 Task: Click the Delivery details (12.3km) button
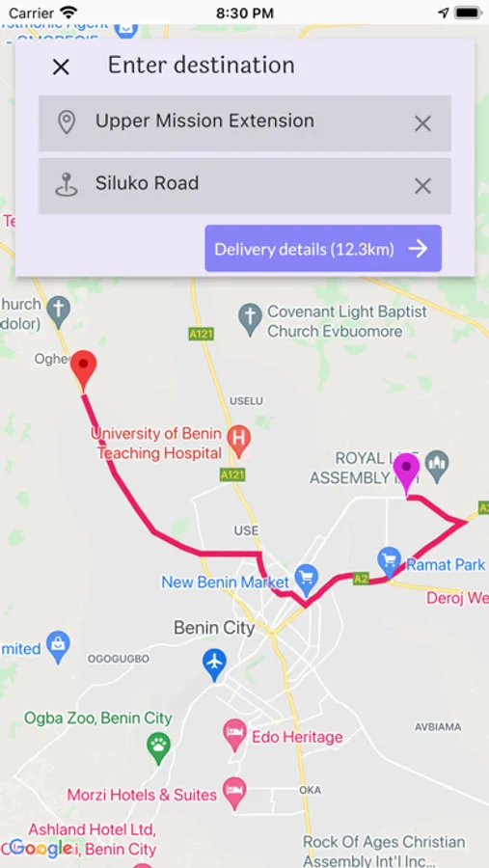click(323, 249)
